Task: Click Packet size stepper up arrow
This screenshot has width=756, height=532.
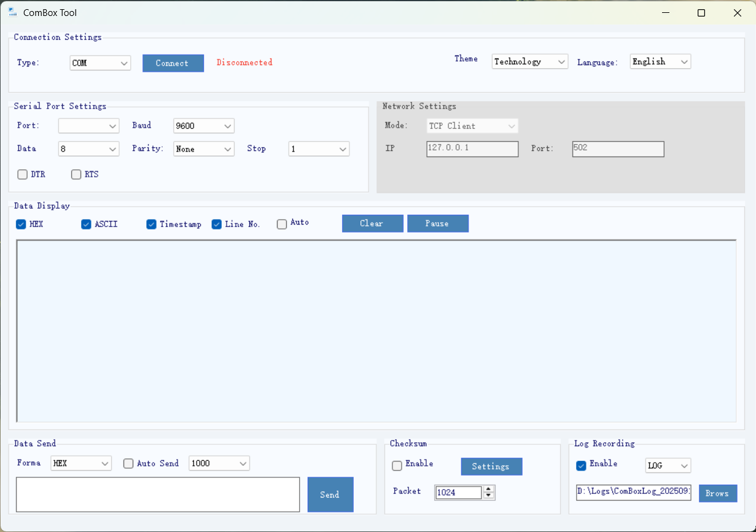Action: tap(489, 489)
